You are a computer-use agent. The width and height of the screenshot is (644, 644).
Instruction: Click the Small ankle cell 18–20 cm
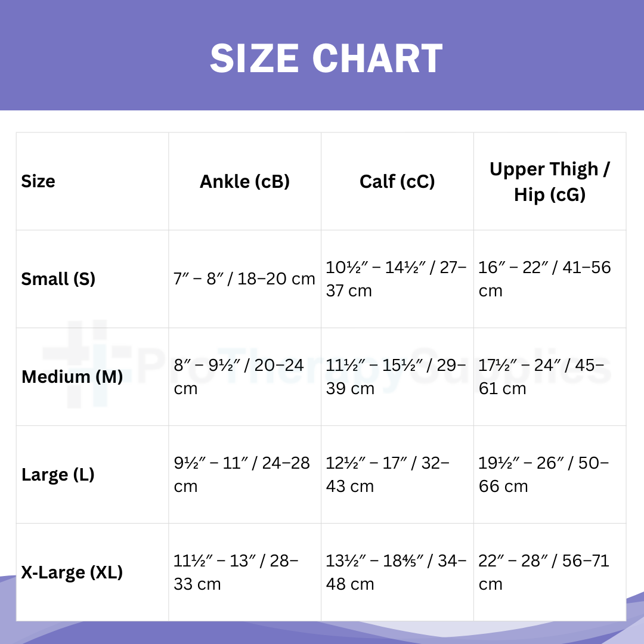(x=244, y=279)
